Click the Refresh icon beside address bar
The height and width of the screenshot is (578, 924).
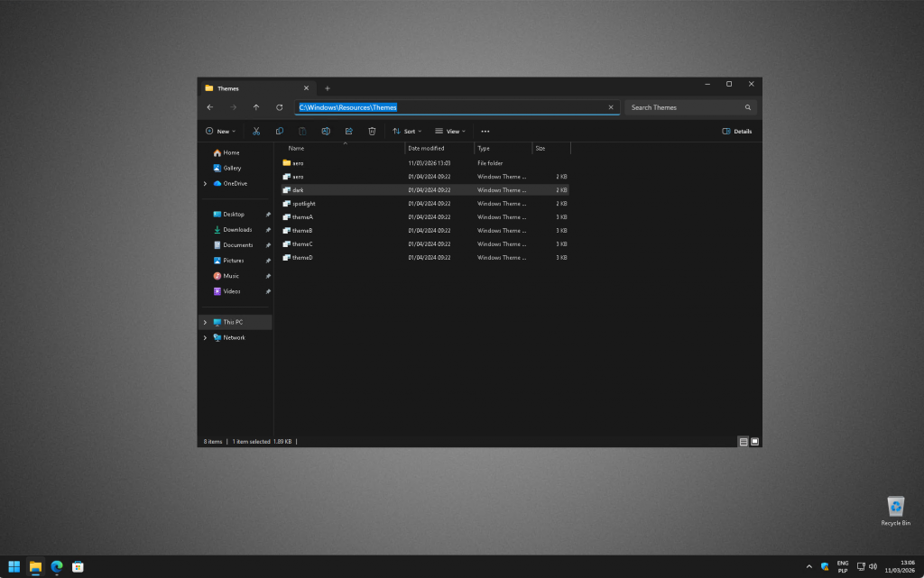click(280, 107)
